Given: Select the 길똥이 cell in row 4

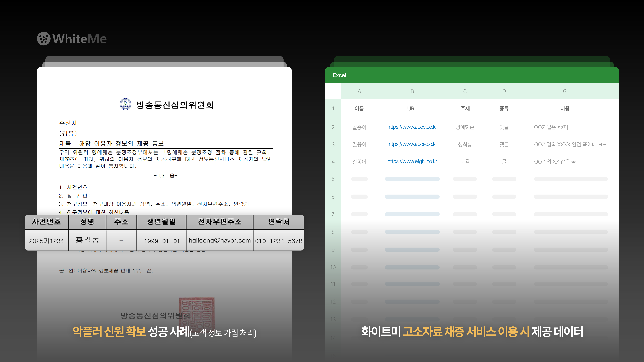Looking at the screenshot, I should 359,162.
